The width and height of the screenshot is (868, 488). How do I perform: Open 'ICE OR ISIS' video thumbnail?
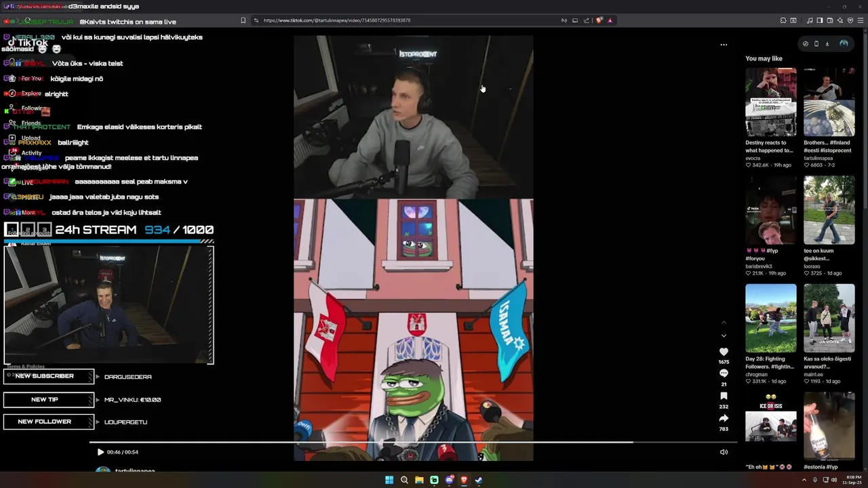771,426
